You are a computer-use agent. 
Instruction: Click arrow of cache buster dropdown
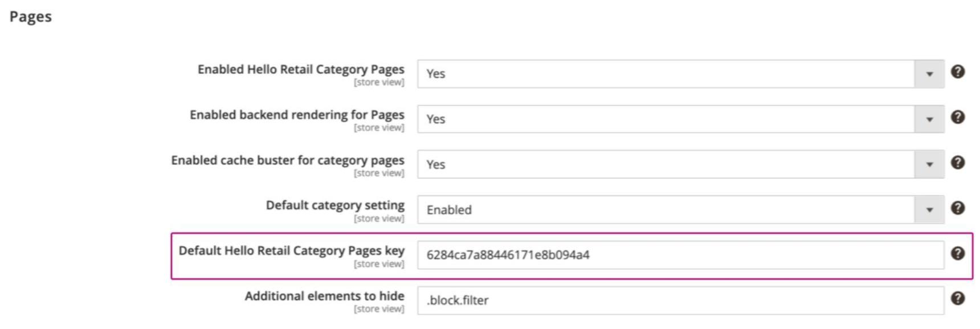pyautogui.click(x=929, y=165)
